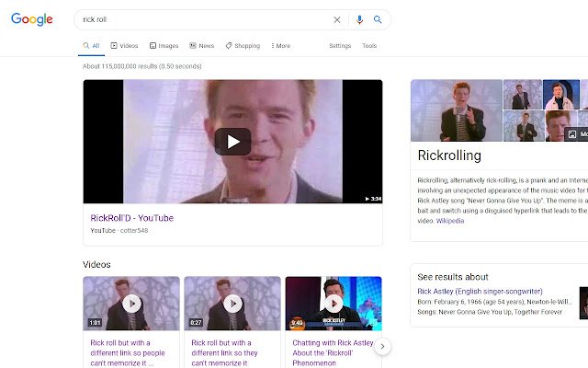This screenshot has width=588, height=368.
Task: Open 'so they can't memorize it' video title
Action: tap(224, 353)
